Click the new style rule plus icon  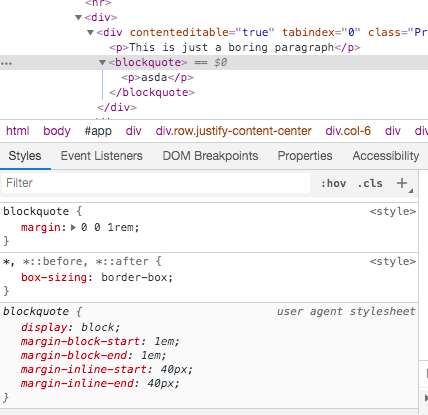[x=402, y=183]
